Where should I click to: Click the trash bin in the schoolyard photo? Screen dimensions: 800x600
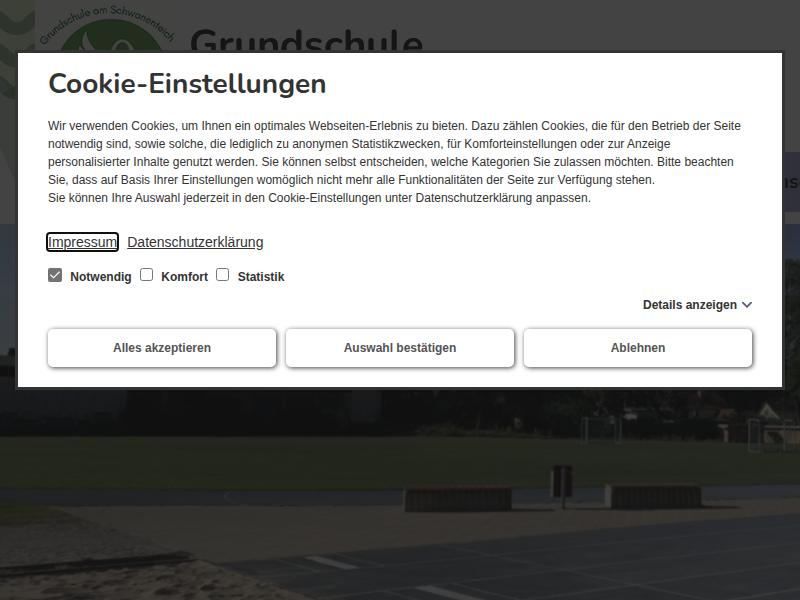[x=562, y=478]
